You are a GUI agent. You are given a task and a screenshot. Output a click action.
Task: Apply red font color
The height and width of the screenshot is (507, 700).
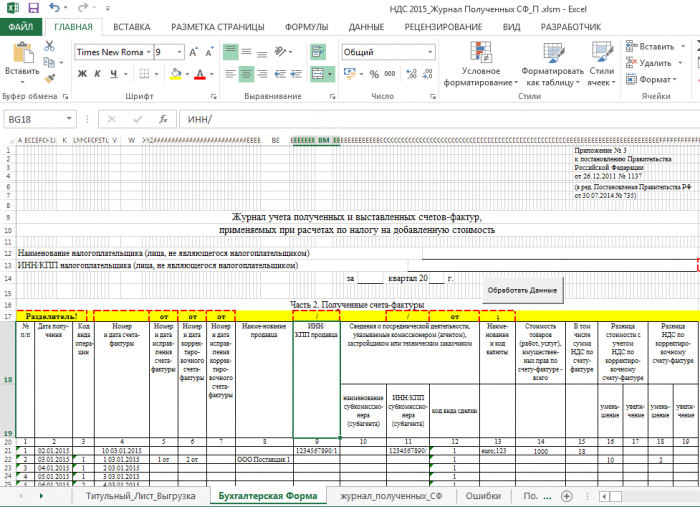click(200, 74)
